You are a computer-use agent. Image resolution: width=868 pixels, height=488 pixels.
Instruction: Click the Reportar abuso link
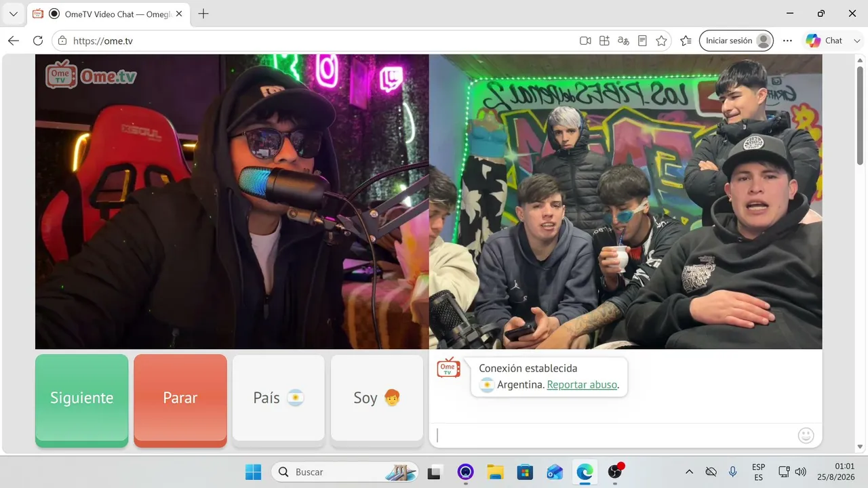point(582,384)
